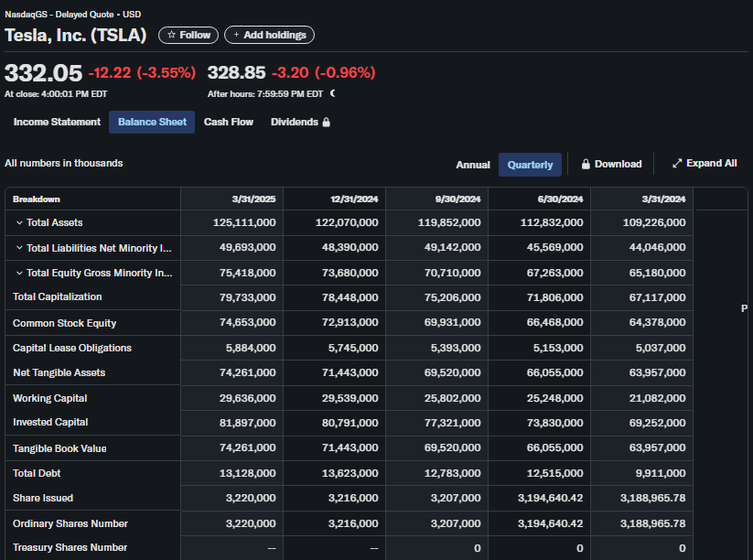The width and height of the screenshot is (753, 560).
Task: Click Ordinary Shares Number row label
Action: pos(70,523)
